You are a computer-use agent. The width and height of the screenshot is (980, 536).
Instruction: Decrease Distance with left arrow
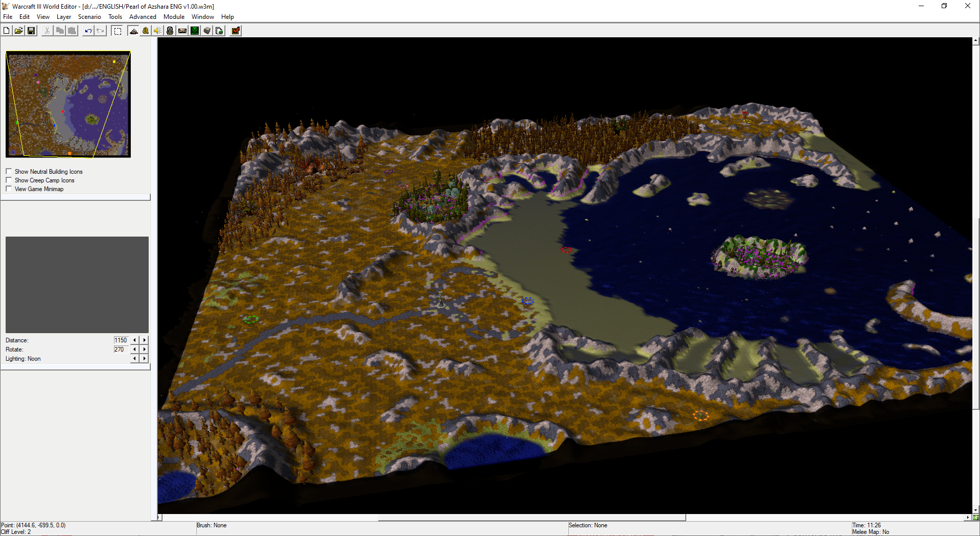coord(135,340)
